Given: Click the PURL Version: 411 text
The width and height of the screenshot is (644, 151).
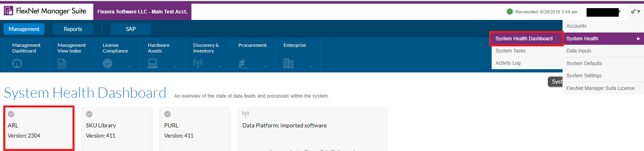Looking at the screenshot, I should point(179,136).
